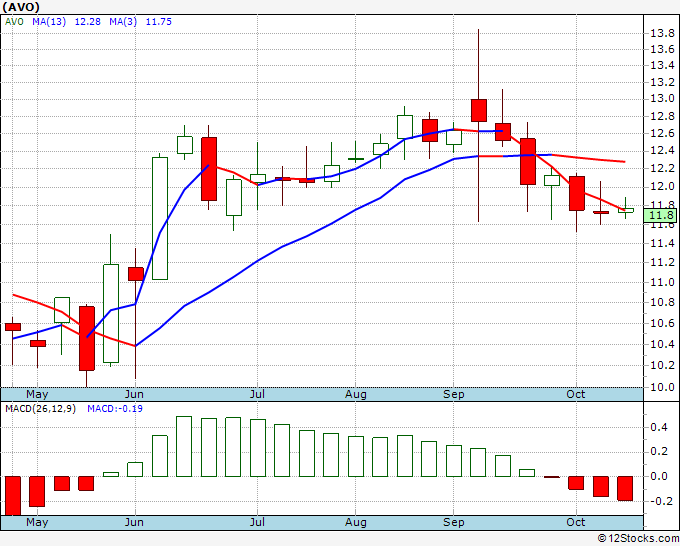Select the 0.0 MACD axis label

(659, 477)
